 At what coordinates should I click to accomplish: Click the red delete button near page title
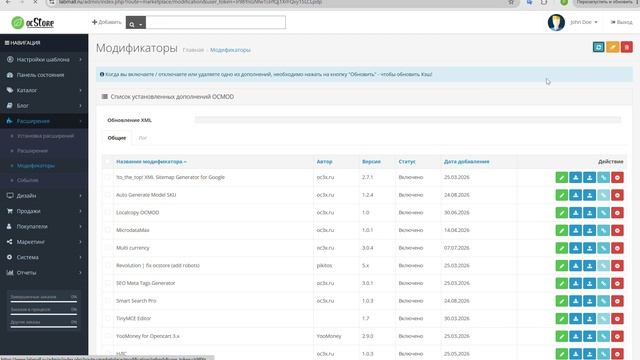[x=627, y=47]
